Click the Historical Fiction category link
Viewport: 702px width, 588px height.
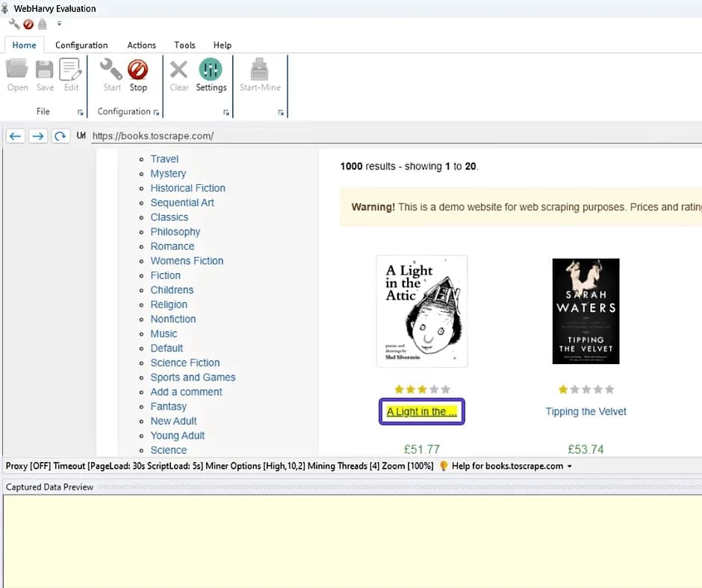point(187,188)
